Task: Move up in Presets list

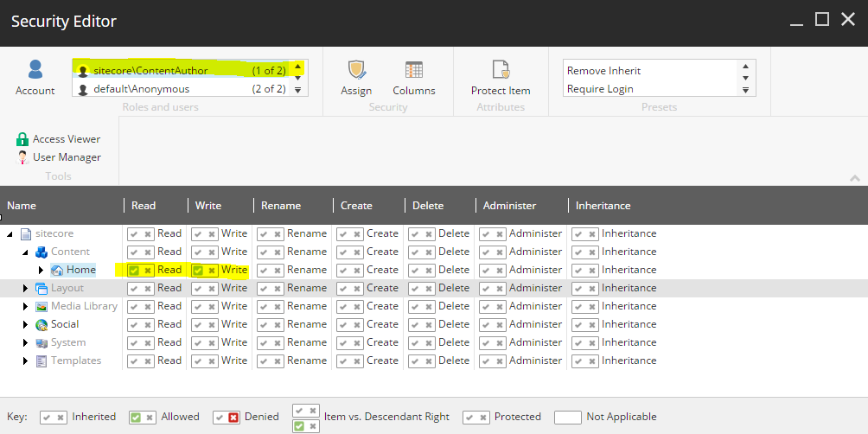Action: click(745, 67)
